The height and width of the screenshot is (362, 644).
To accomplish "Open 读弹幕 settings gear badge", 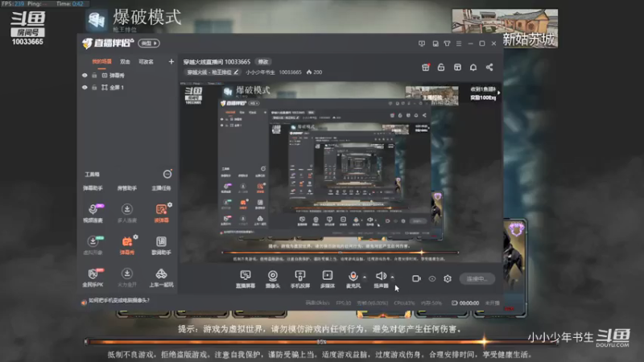I will click(x=170, y=204).
